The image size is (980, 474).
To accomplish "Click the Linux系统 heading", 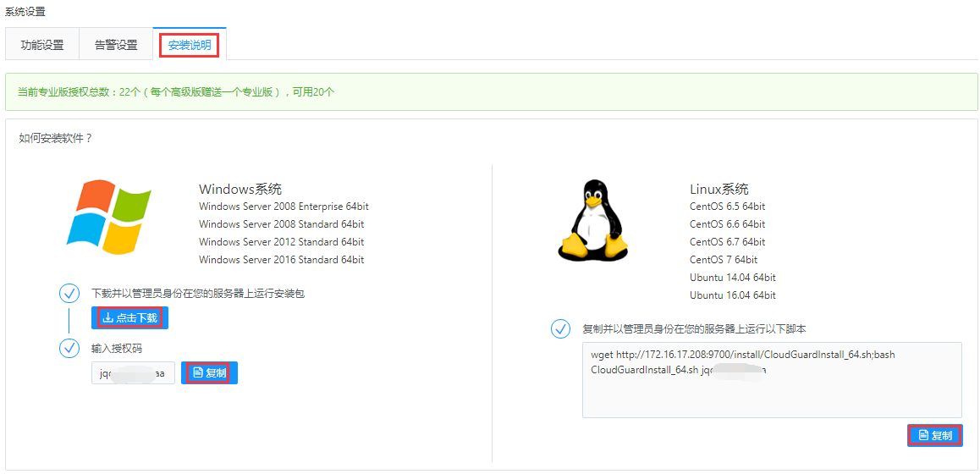I will pyautogui.click(x=719, y=189).
